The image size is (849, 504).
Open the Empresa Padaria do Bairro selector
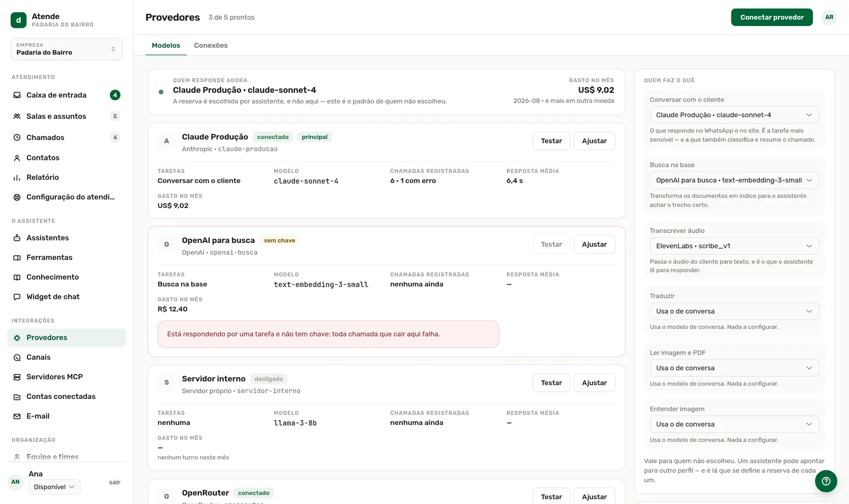tap(66, 49)
